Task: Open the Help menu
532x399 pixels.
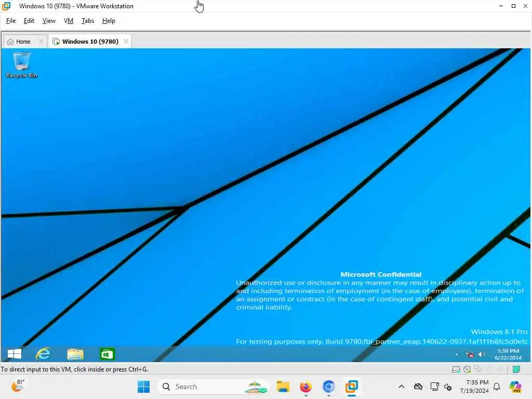Action: click(109, 21)
